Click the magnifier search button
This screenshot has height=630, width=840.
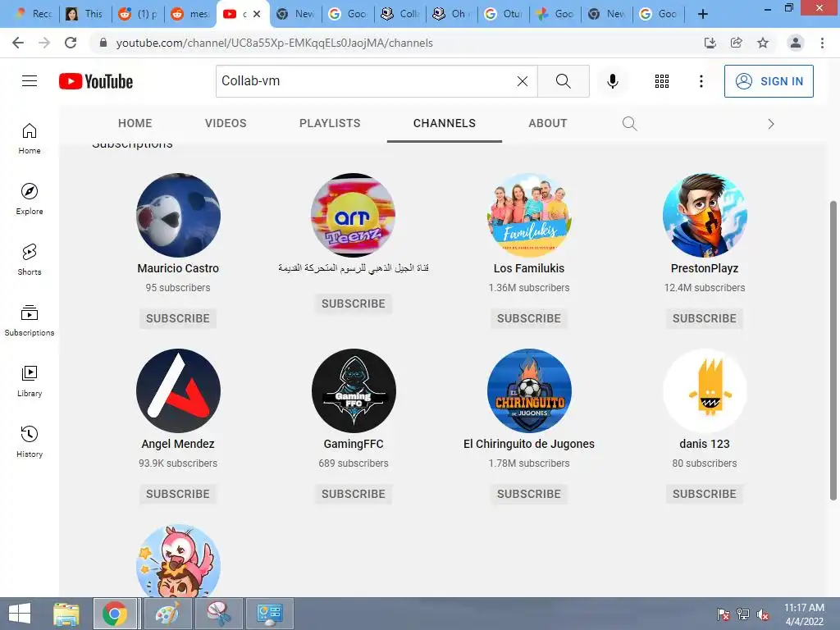[x=563, y=81]
